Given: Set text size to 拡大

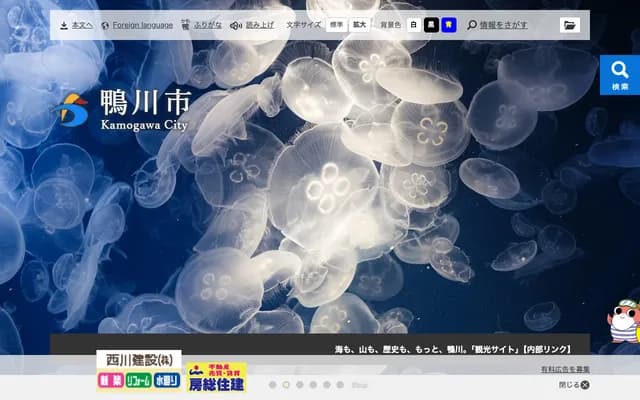Looking at the screenshot, I should pyautogui.click(x=359, y=25).
